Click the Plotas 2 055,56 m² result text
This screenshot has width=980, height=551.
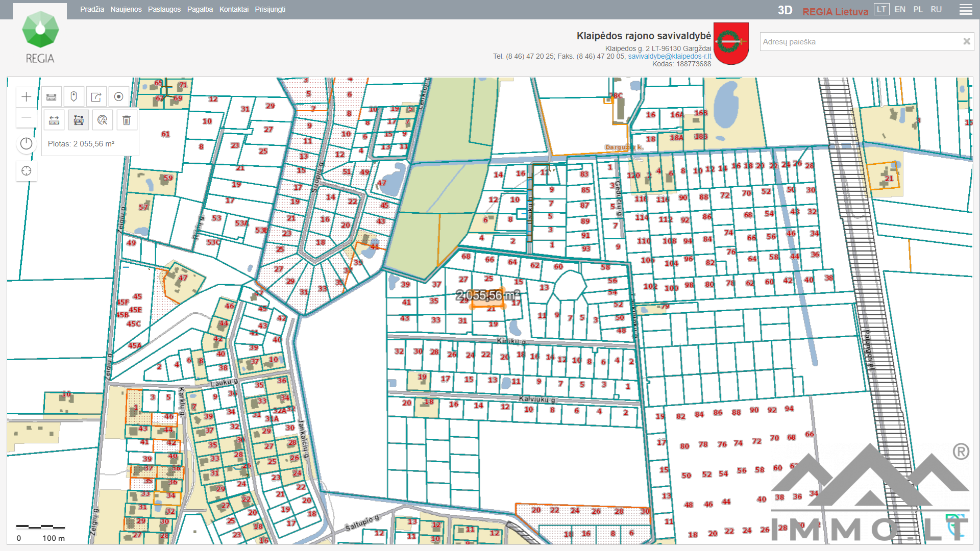[81, 144]
